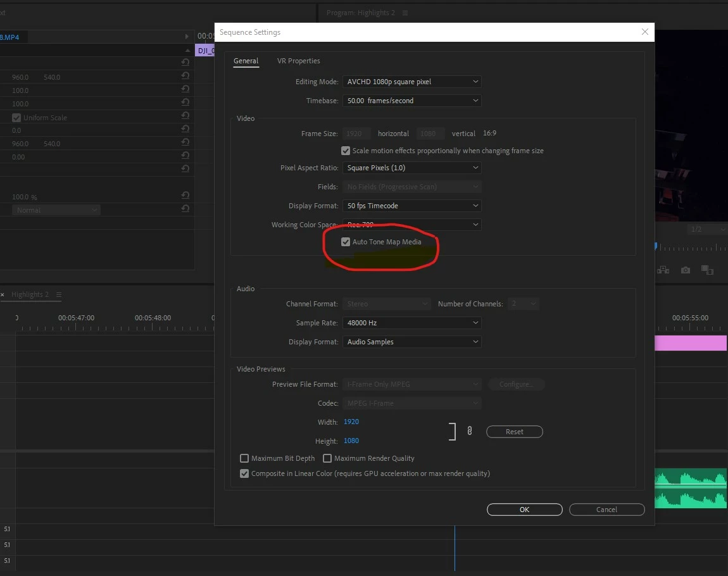The image size is (728, 576).
Task: Reset the 100.0 % opacity parameter
Action: click(x=185, y=195)
